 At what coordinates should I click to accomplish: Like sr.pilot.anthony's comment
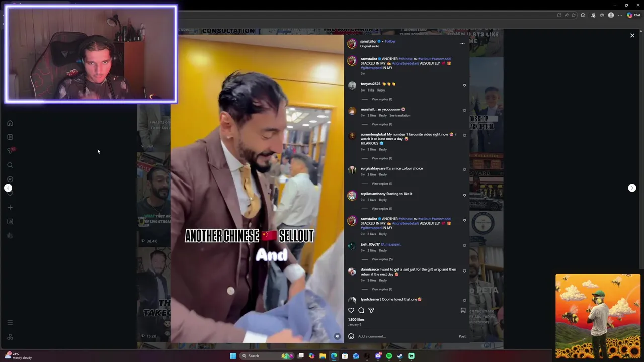pyautogui.click(x=464, y=195)
